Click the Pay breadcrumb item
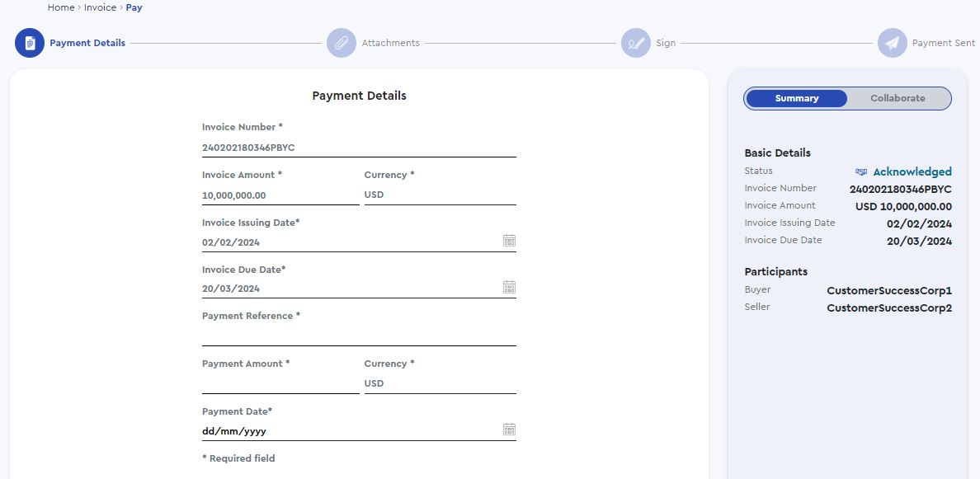 134,8
